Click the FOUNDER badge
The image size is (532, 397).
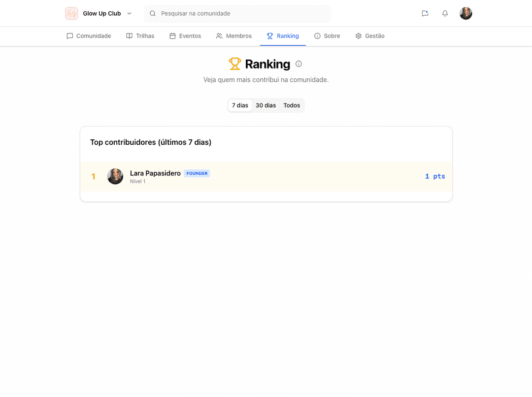tap(197, 173)
